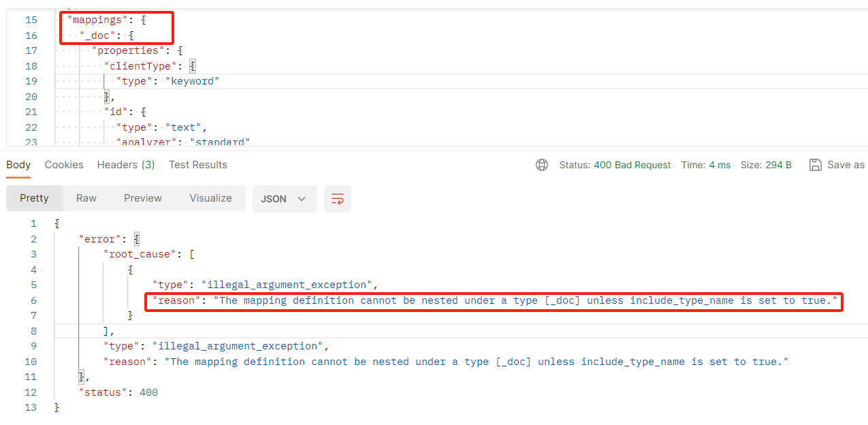Switch to the Test Results tab
The image size is (868, 425).
pos(197,165)
